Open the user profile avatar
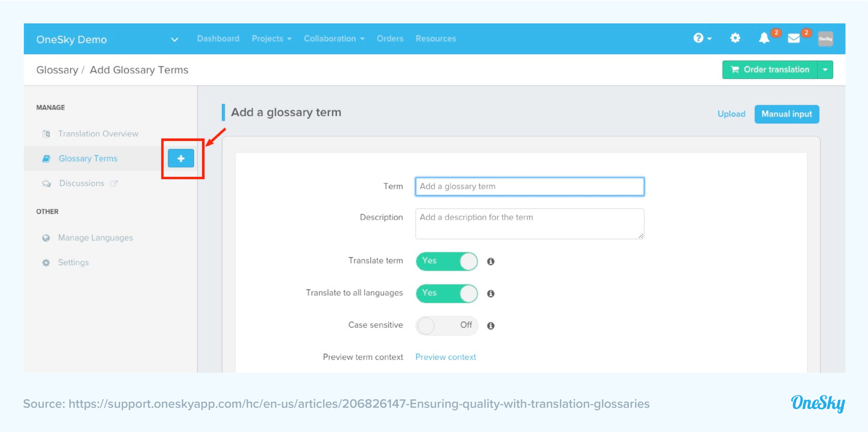868x432 pixels. pos(825,39)
